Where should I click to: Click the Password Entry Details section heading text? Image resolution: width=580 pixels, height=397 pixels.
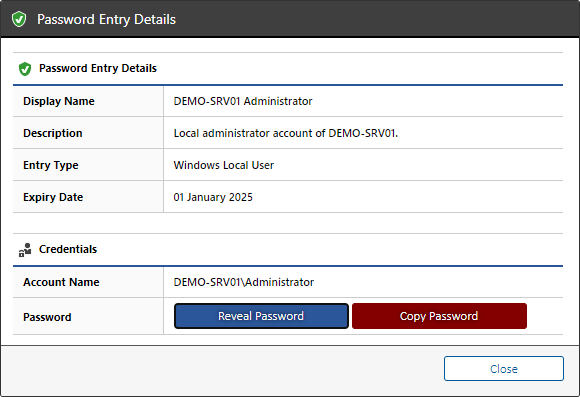coord(98,68)
